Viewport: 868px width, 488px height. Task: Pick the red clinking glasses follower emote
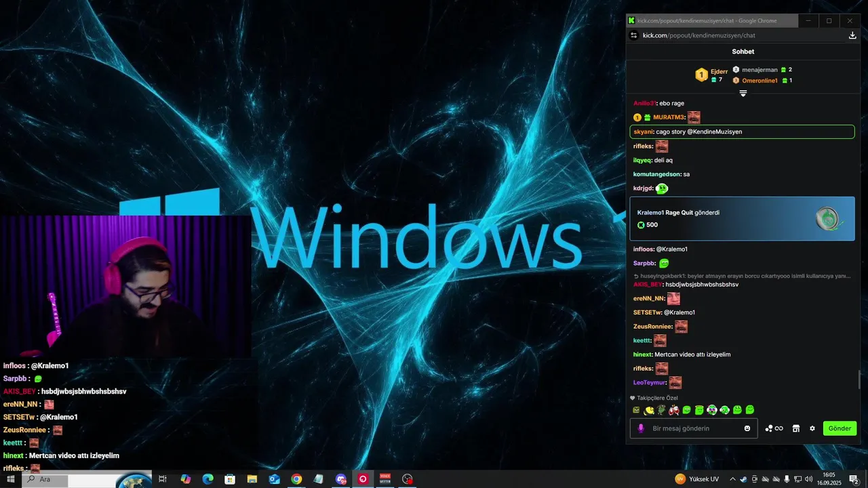[x=674, y=410]
